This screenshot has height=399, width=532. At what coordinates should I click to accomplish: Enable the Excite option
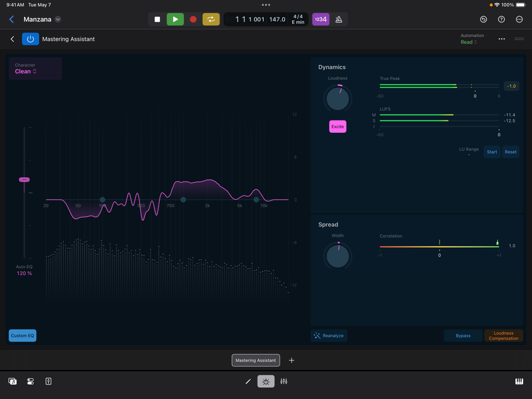click(x=337, y=126)
